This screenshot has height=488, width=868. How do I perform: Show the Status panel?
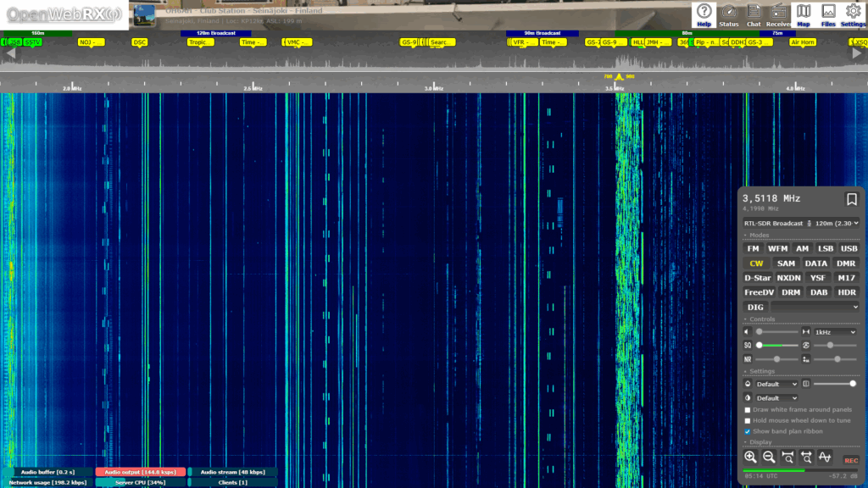pyautogui.click(x=729, y=14)
